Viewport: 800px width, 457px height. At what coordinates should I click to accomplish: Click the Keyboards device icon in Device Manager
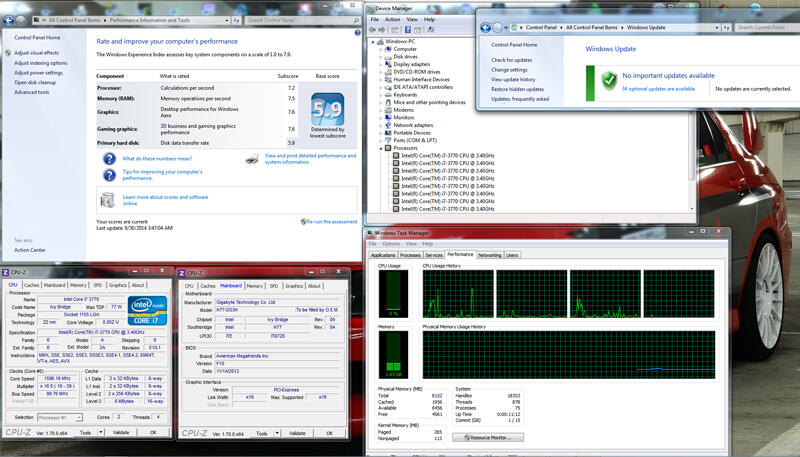tap(388, 94)
